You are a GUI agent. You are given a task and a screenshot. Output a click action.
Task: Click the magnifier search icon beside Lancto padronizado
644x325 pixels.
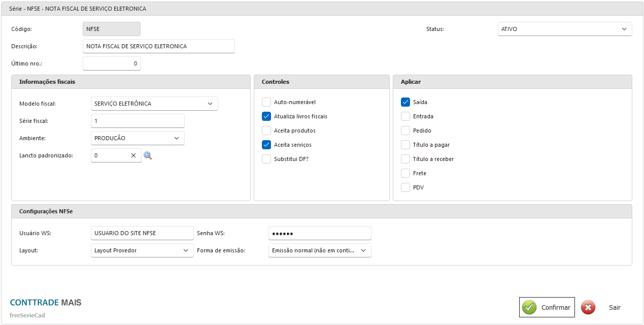pyautogui.click(x=148, y=155)
